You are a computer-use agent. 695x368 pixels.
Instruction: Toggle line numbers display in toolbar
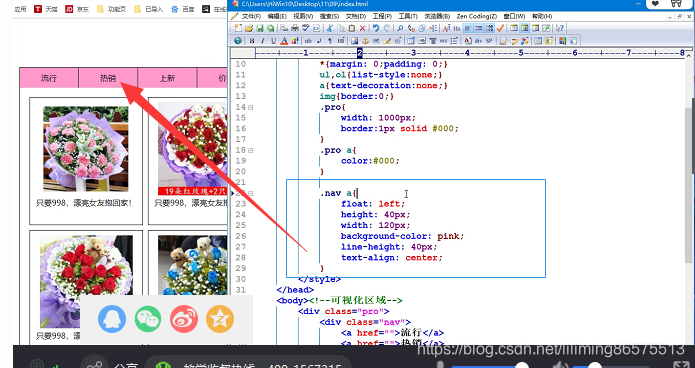tap(490, 28)
